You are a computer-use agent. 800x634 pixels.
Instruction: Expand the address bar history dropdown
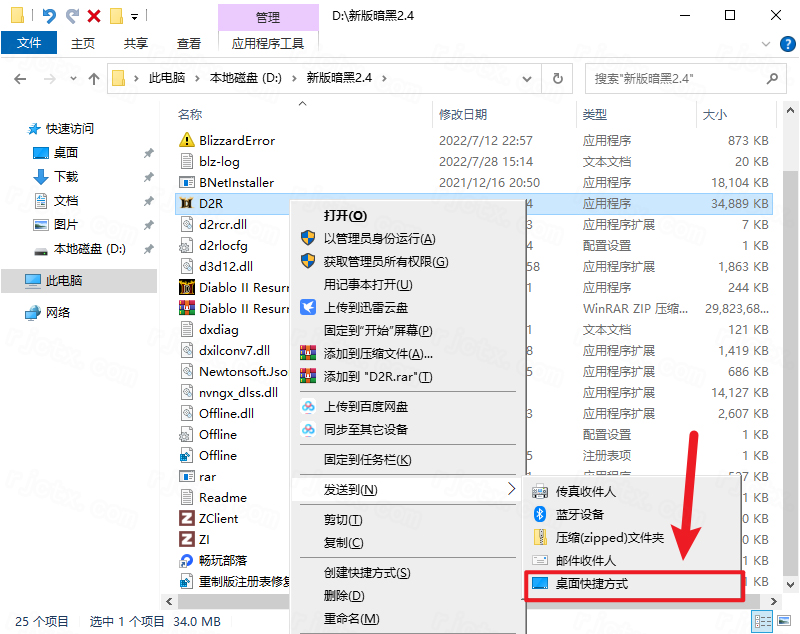pyautogui.click(x=527, y=79)
